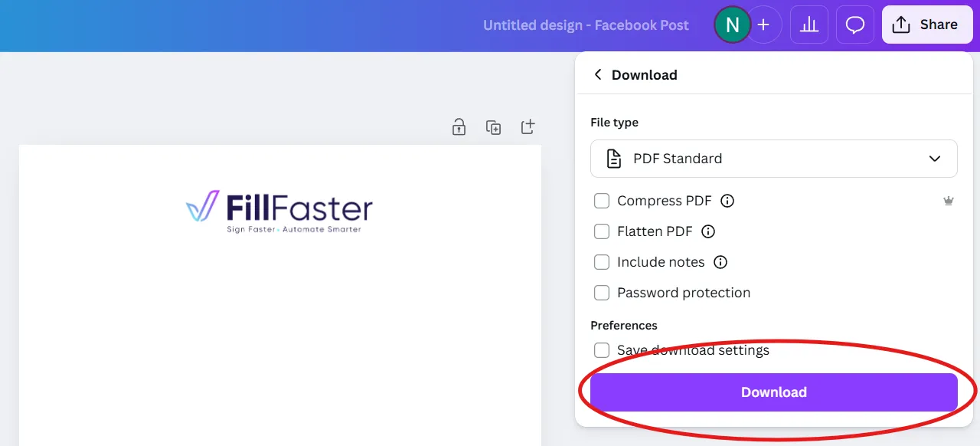Viewport: 980px width, 446px height.
Task: View the Flatten PDF info tooltip icon
Action: pyautogui.click(x=708, y=231)
